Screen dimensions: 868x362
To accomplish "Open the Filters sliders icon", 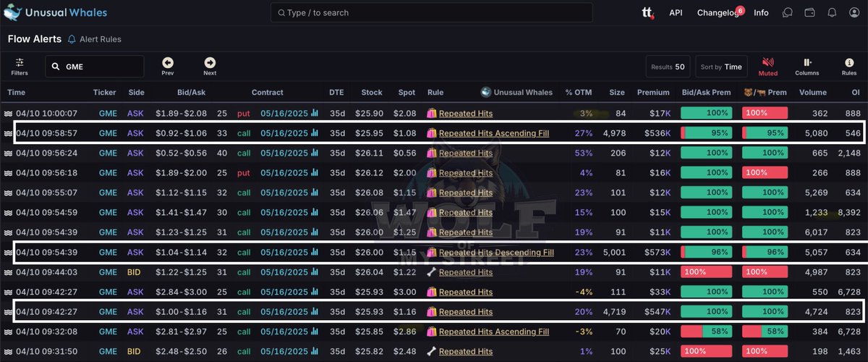I will (x=20, y=63).
